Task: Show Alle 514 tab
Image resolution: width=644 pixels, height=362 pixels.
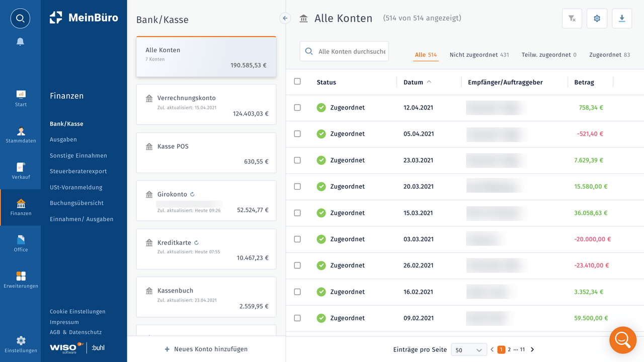Action: pos(426,55)
